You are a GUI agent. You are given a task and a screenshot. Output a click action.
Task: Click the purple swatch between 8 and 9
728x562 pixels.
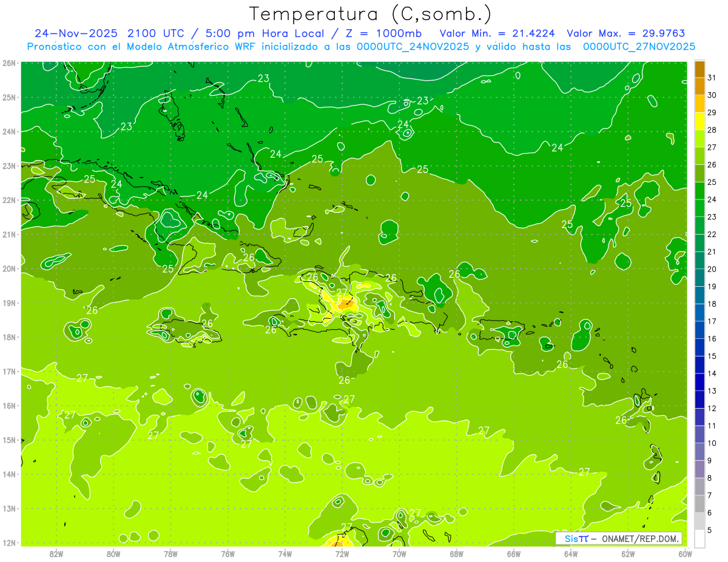[699, 469]
